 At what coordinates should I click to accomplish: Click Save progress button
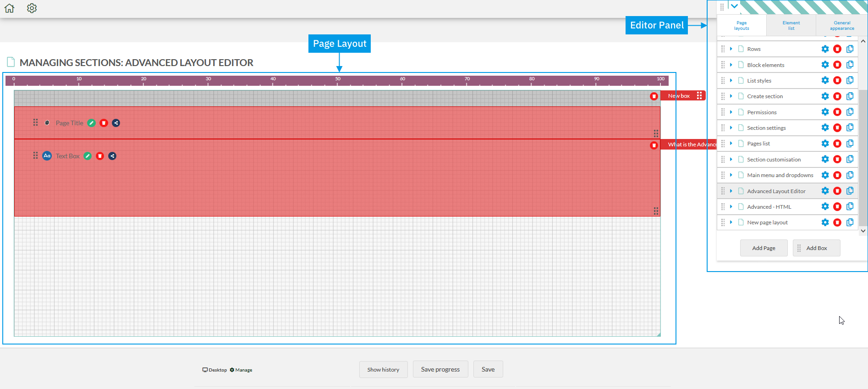pos(440,369)
